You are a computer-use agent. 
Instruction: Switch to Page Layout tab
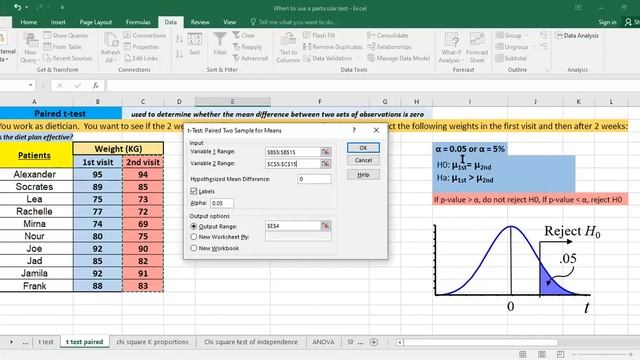pyautogui.click(x=96, y=22)
